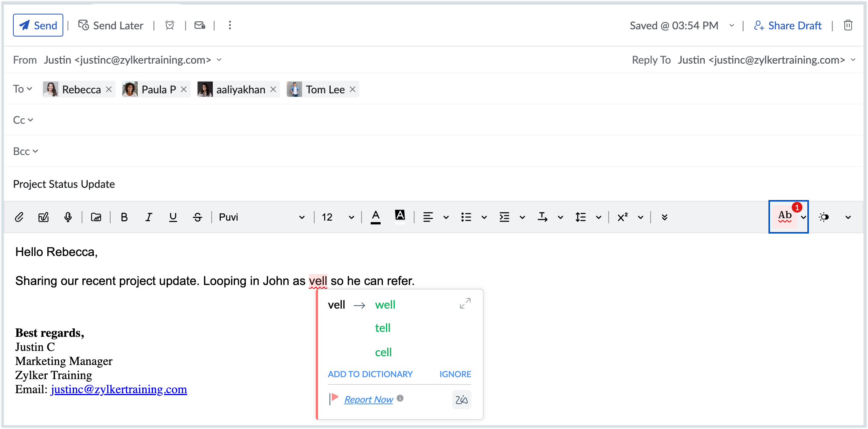The image size is (868, 429).
Task: Show more toolbar options via double chevron
Action: click(x=664, y=217)
